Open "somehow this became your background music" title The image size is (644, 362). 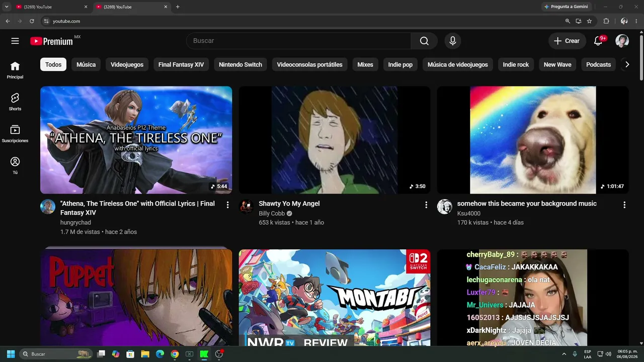527,204
